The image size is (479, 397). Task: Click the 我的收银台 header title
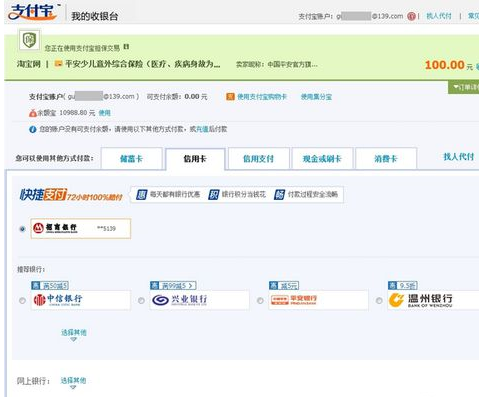pos(95,16)
